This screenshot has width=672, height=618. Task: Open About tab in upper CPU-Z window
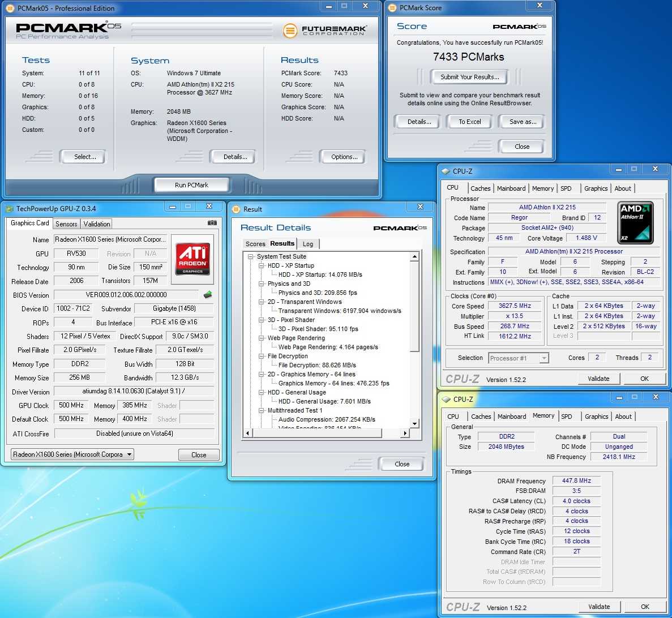pyautogui.click(x=623, y=188)
